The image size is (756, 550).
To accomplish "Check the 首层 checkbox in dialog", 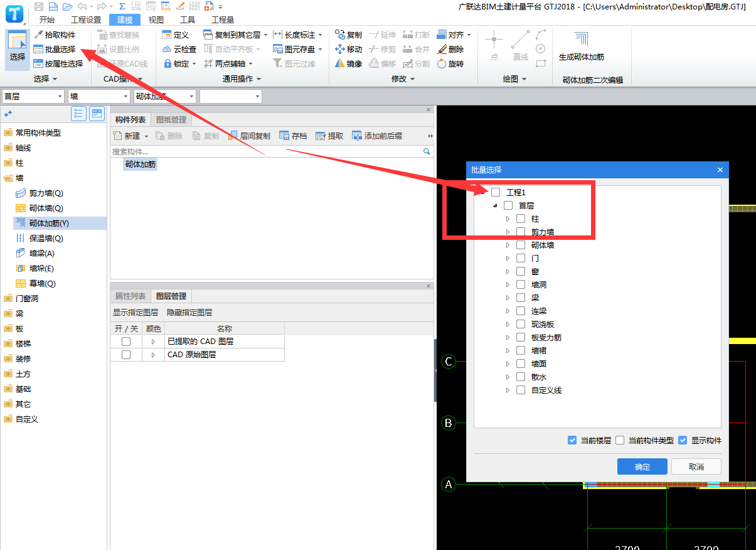I will click(x=508, y=205).
